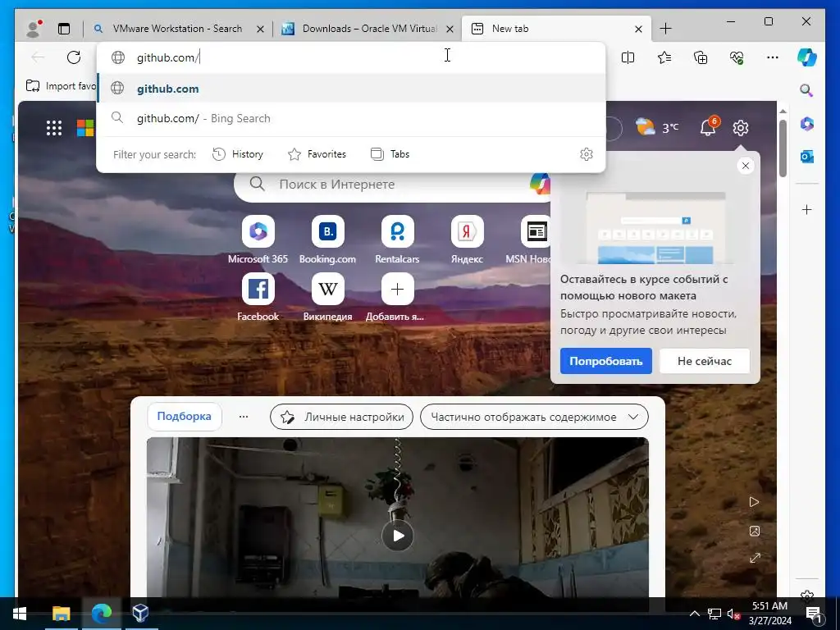Expand background with the arrows icon

755,558
